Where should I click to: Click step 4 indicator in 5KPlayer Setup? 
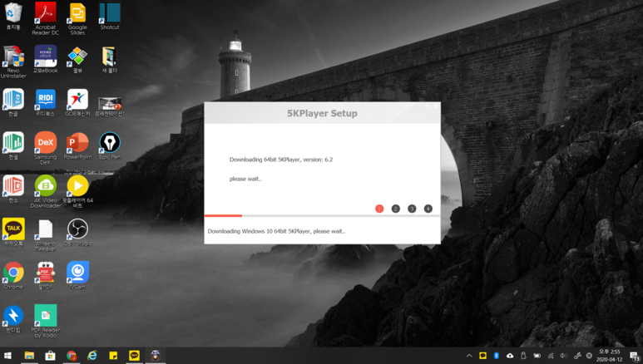pos(428,209)
